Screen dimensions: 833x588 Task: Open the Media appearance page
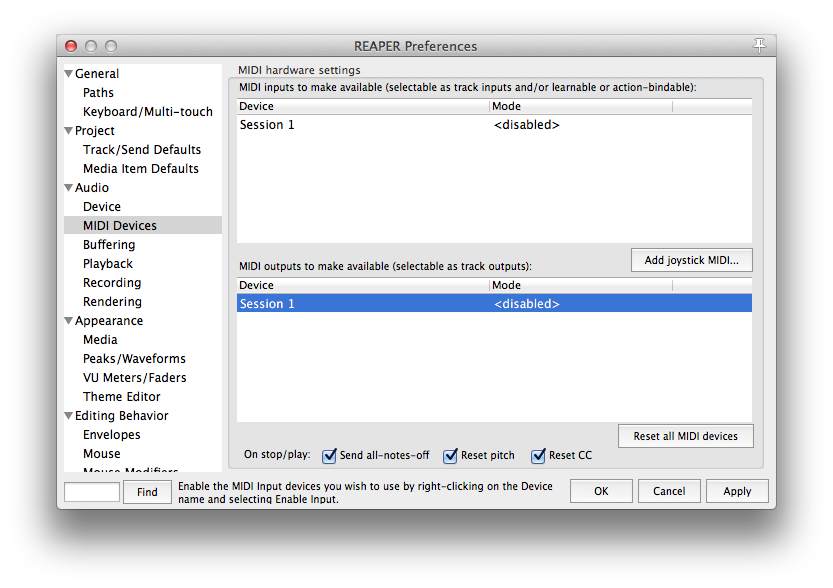point(100,340)
